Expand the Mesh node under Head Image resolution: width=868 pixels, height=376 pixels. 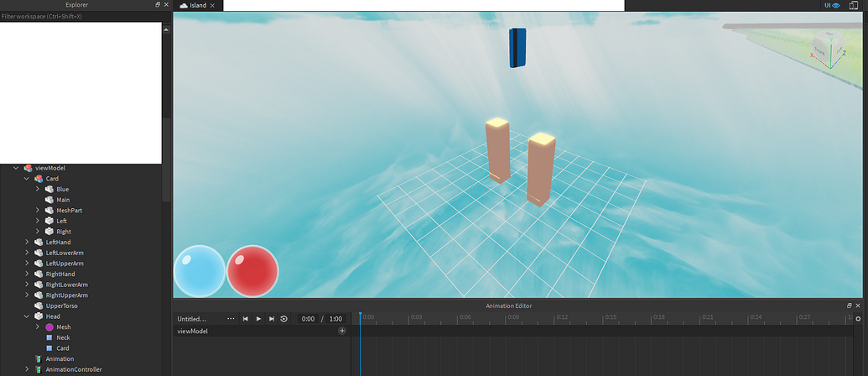(37, 326)
